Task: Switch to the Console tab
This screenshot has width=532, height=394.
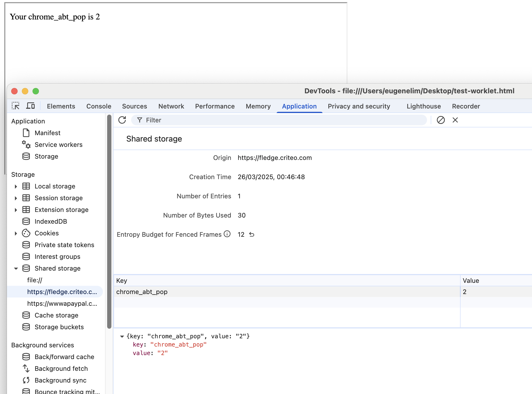Action: pos(98,106)
